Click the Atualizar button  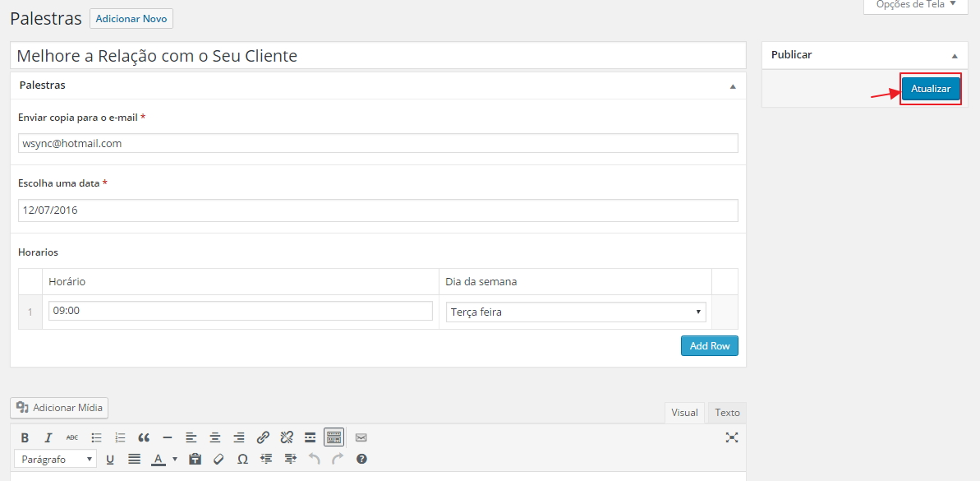click(931, 89)
